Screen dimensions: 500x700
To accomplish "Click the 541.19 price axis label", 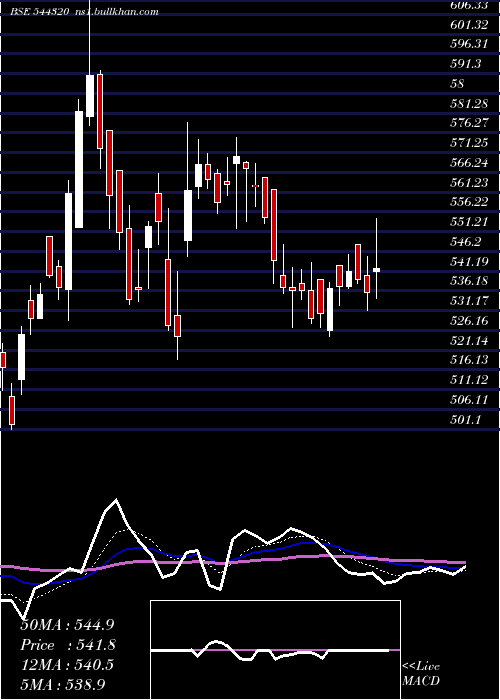I will click(469, 261).
